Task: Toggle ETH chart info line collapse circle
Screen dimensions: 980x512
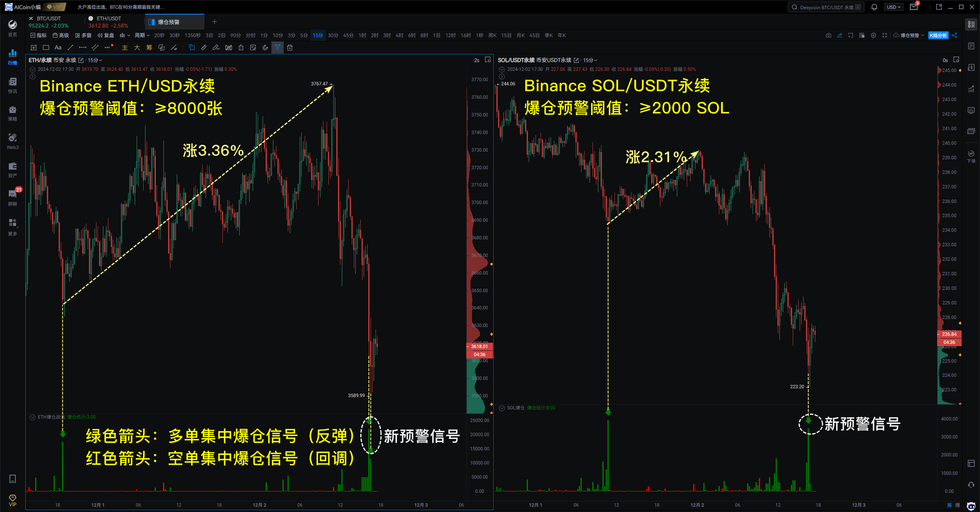Action: coord(33,69)
